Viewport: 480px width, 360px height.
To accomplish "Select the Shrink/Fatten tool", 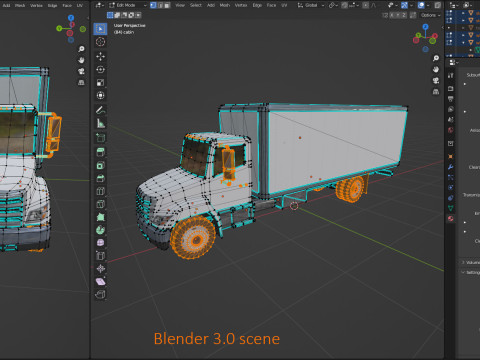I will 100,269.
